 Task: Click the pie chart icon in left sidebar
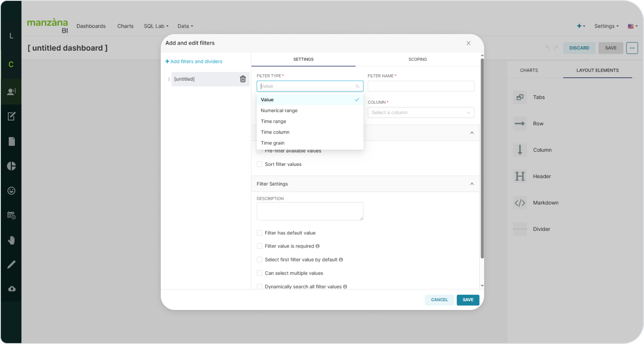pyautogui.click(x=11, y=166)
